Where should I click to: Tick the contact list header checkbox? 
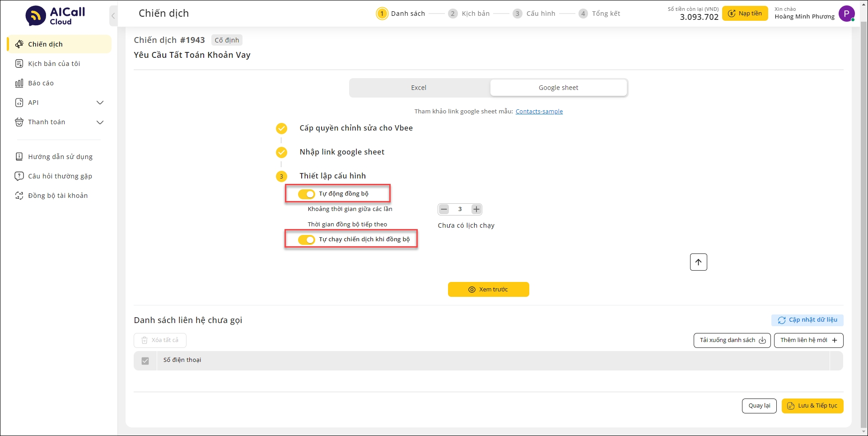pos(145,361)
